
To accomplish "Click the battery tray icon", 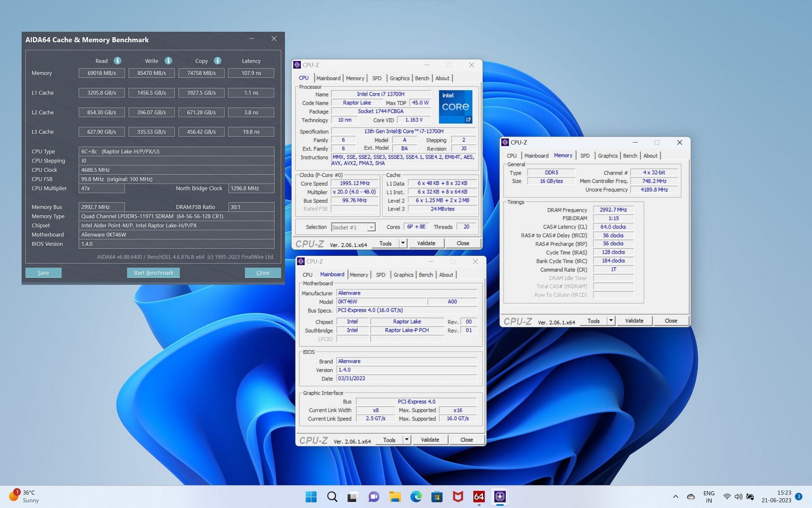I will [750, 497].
